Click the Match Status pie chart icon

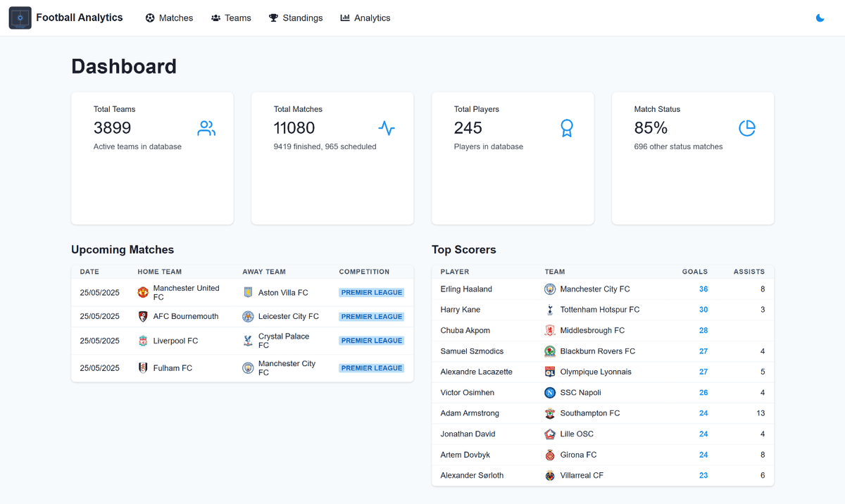pos(747,128)
